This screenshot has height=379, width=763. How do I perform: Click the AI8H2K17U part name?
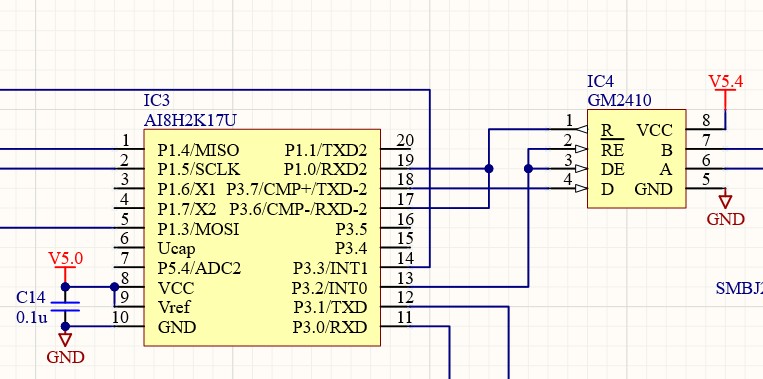coord(190,120)
